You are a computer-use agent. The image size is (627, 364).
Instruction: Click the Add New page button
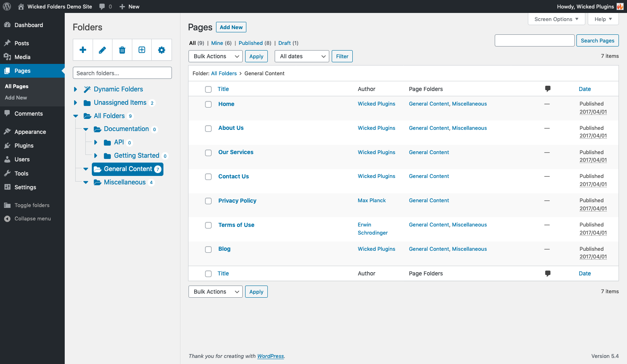(231, 27)
